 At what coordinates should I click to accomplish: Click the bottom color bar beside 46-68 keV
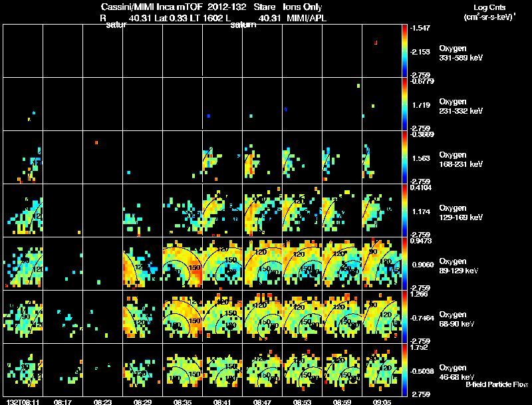tap(404, 370)
